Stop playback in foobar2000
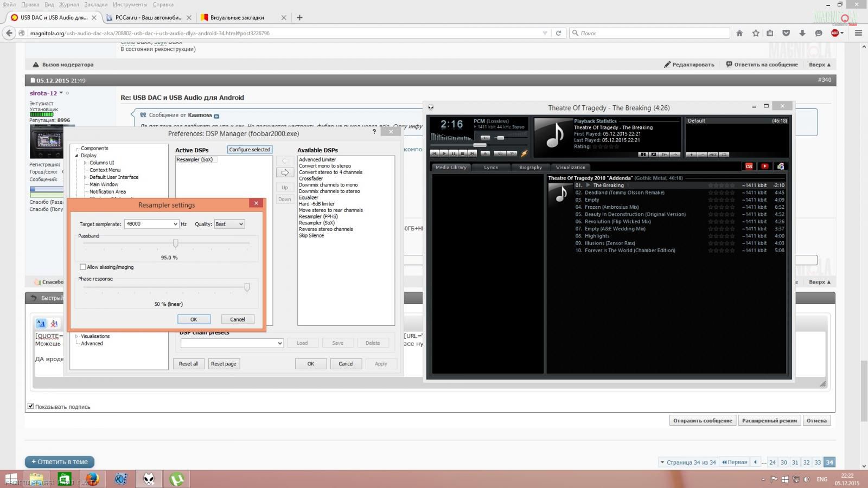868x488 pixels. [463, 153]
